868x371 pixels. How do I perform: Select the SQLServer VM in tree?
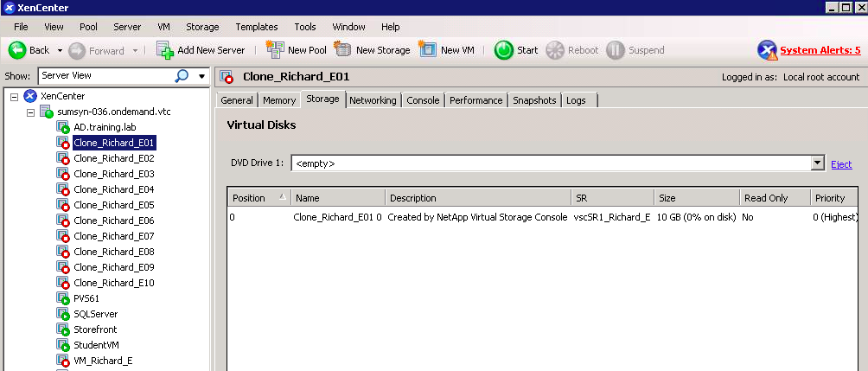(95, 314)
